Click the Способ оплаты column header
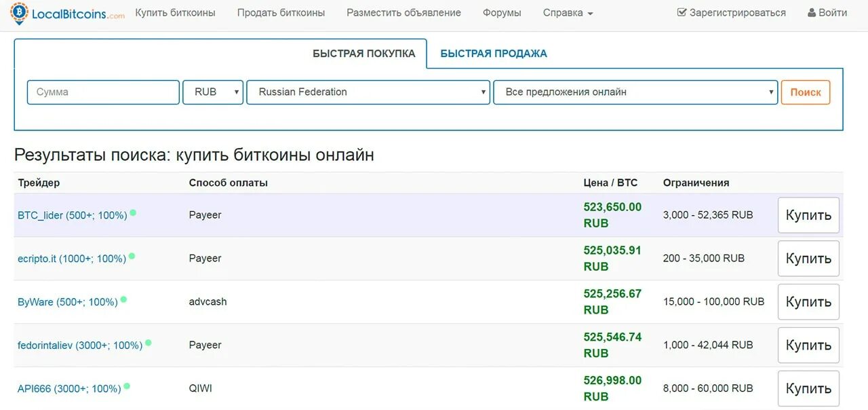This screenshot has width=868, height=410. click(x=229, y=183)
